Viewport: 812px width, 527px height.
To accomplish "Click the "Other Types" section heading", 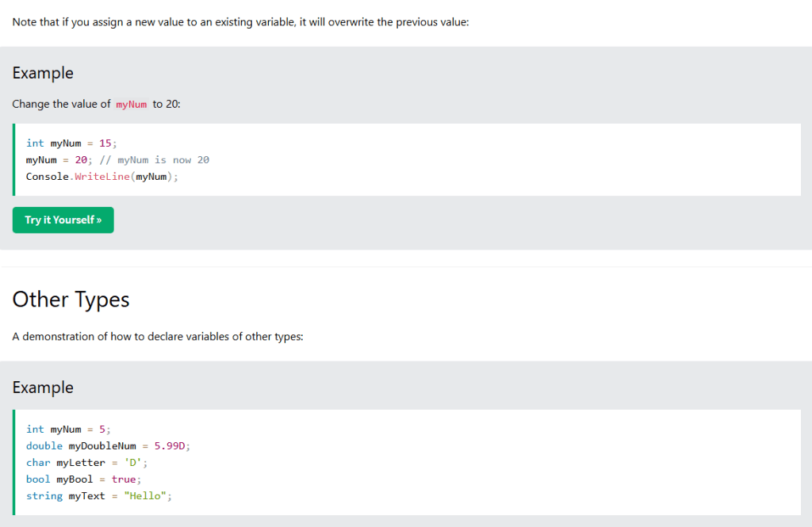I will (71, 300).
